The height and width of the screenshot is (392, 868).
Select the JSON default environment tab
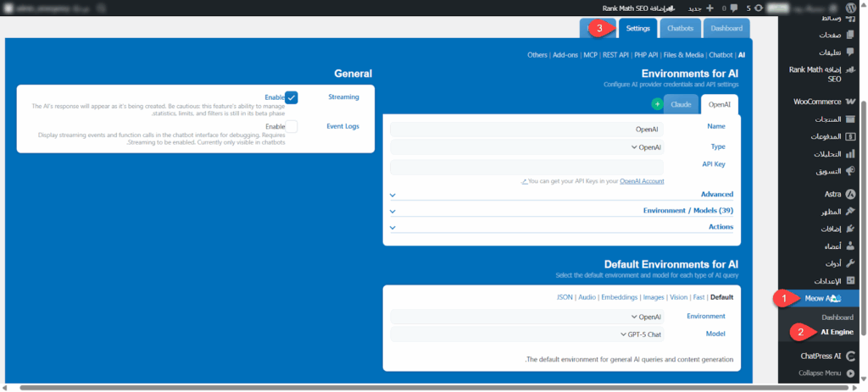click(565, 297)
